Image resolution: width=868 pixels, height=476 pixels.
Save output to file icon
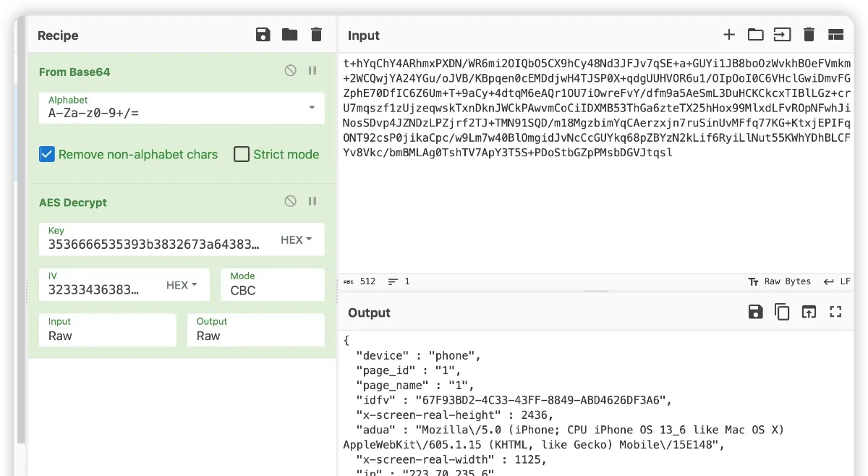(x=756, y=312)
